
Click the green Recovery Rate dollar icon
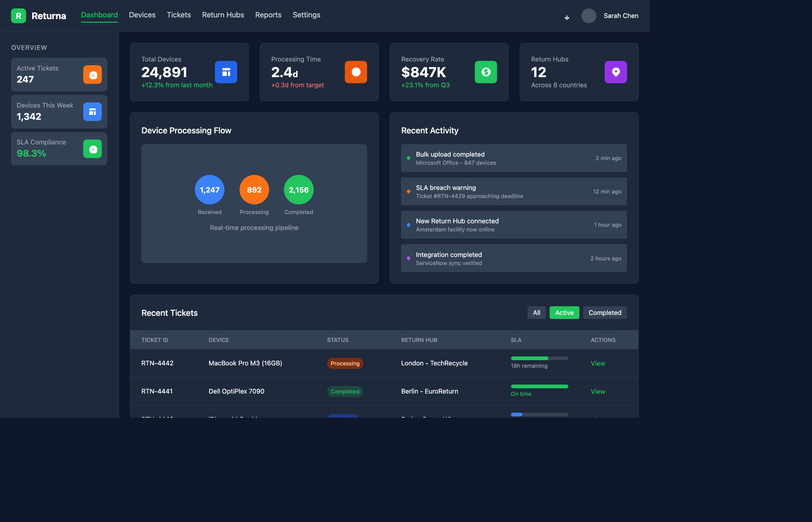point(486,72)
